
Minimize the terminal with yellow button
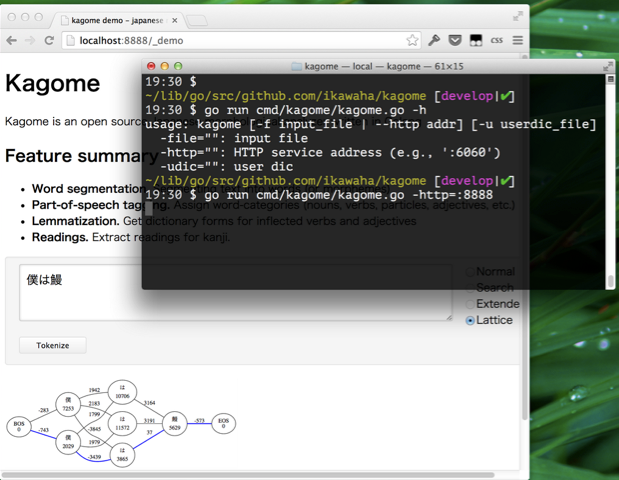[165, 66]
